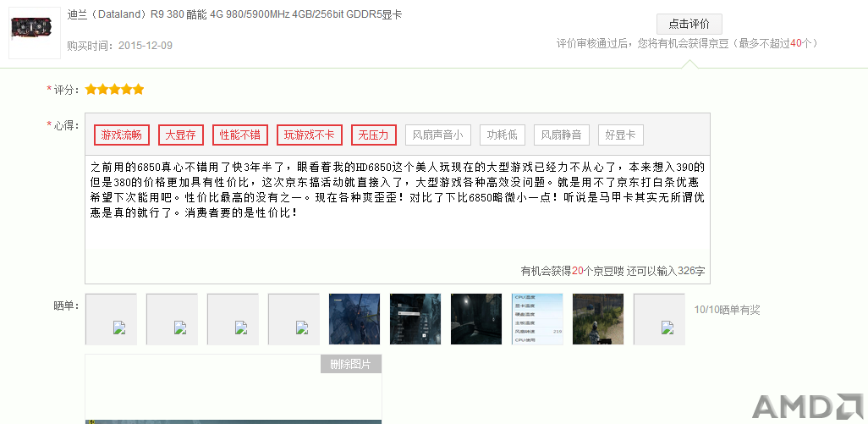Open the 迪兰 R9 380 product title link
This screenshot has width=868, height=424.
[234, 15]
